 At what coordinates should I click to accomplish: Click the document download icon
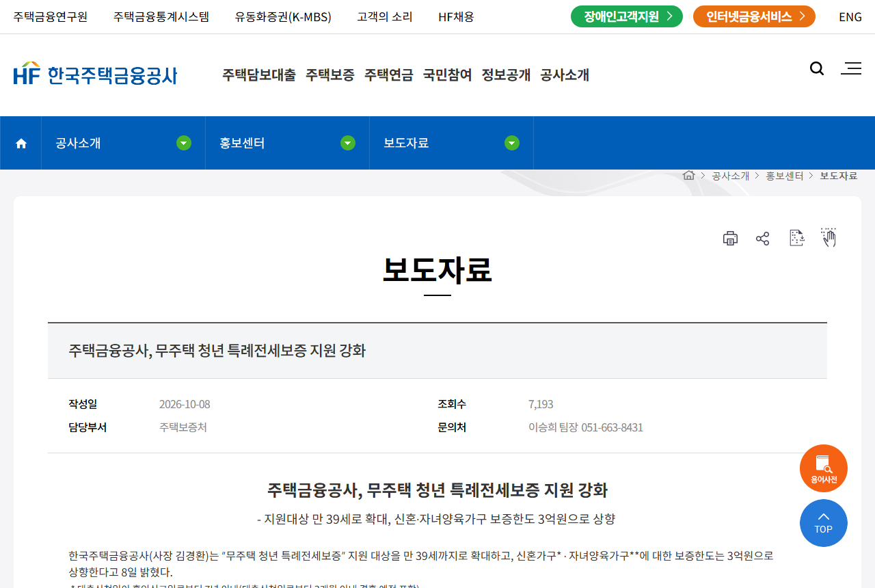coord(796,237)
